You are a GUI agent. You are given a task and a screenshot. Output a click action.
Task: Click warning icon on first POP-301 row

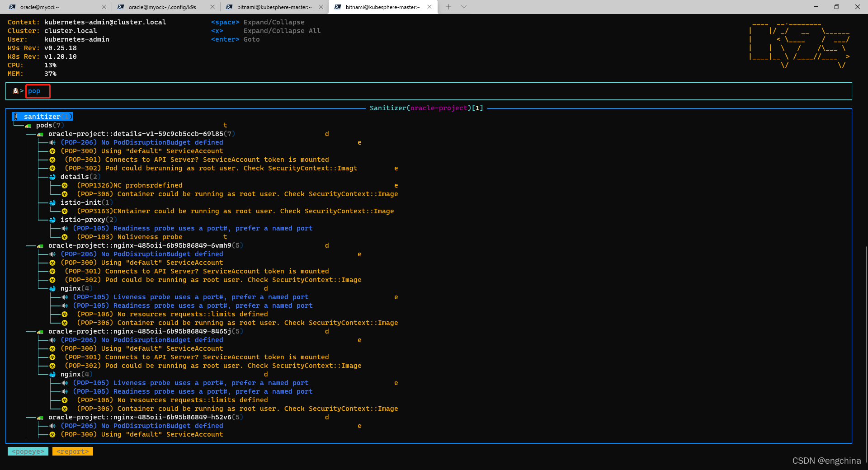coord(52,160)
